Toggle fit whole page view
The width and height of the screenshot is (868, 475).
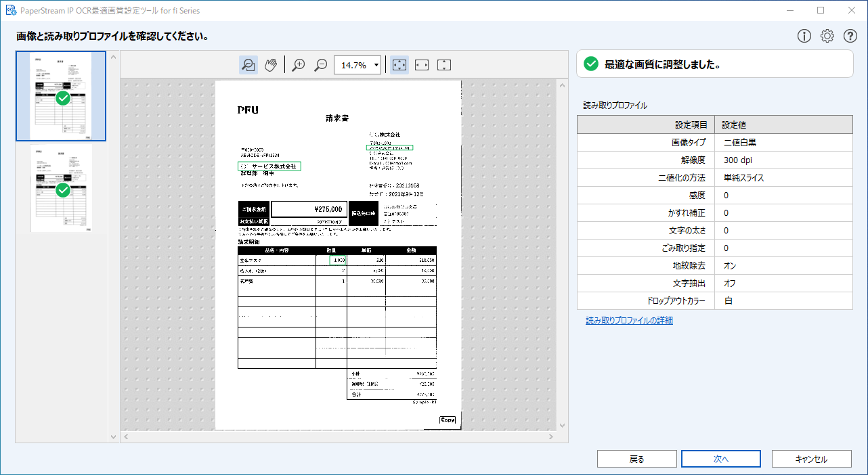click(x=399, y=65)
